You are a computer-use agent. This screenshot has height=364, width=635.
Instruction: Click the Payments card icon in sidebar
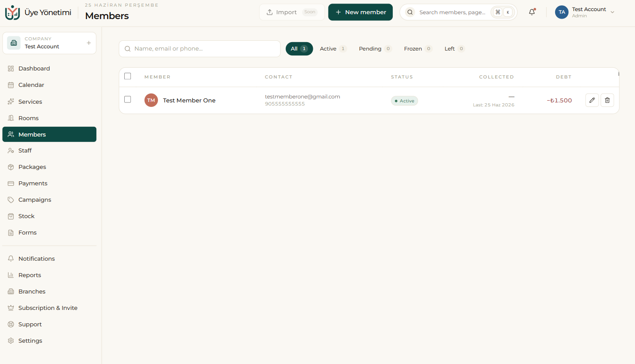pyautogui.click(x=11, y=184)
